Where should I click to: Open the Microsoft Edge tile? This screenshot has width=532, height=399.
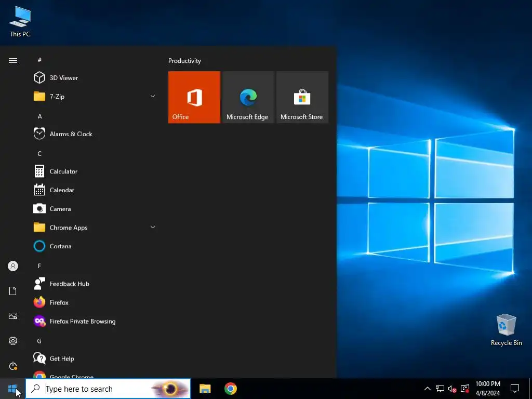[248, 97]
